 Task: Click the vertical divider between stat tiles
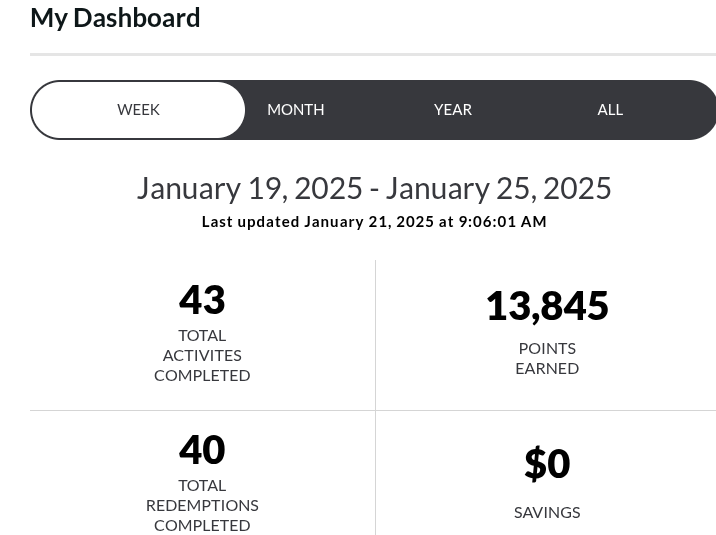(375, 335)
